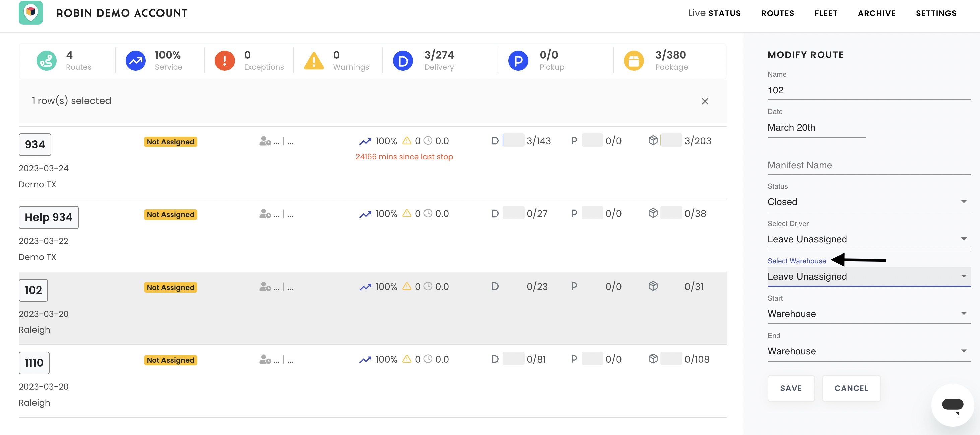
Task: Select the route 102 name box
Action: [x=33, y=290]
